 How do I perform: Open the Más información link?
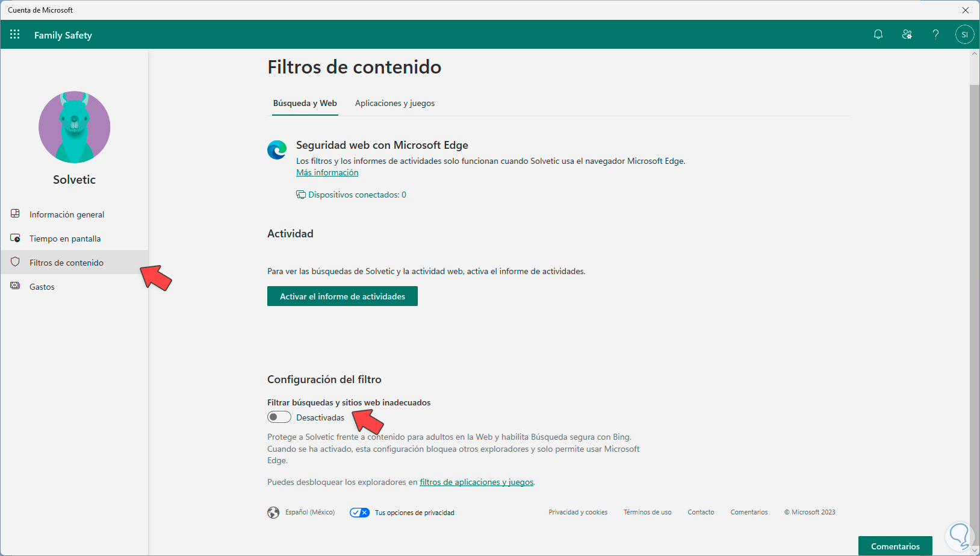pos(327,172)
